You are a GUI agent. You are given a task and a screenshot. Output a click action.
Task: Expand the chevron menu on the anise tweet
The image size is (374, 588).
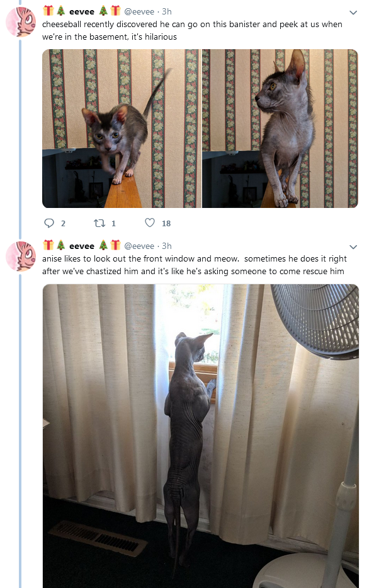pos(353,247)
